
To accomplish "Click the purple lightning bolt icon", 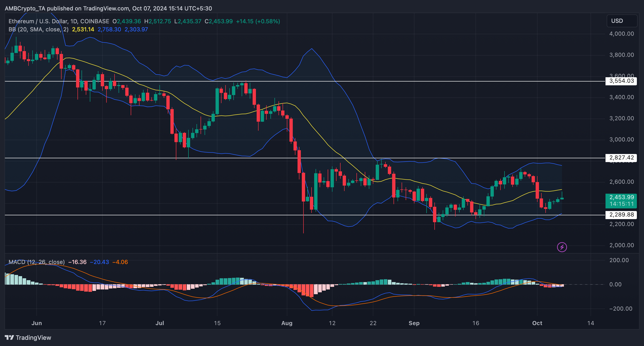I will [x=562, y=247].
